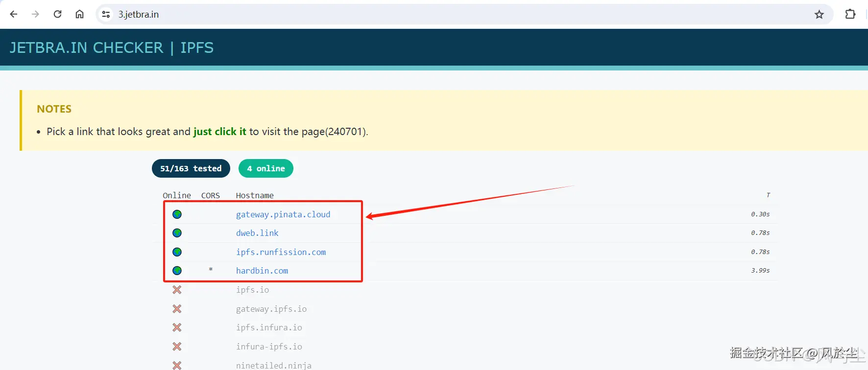
Task: Click the 'CORS' column header
Action: tap(211, 195)
